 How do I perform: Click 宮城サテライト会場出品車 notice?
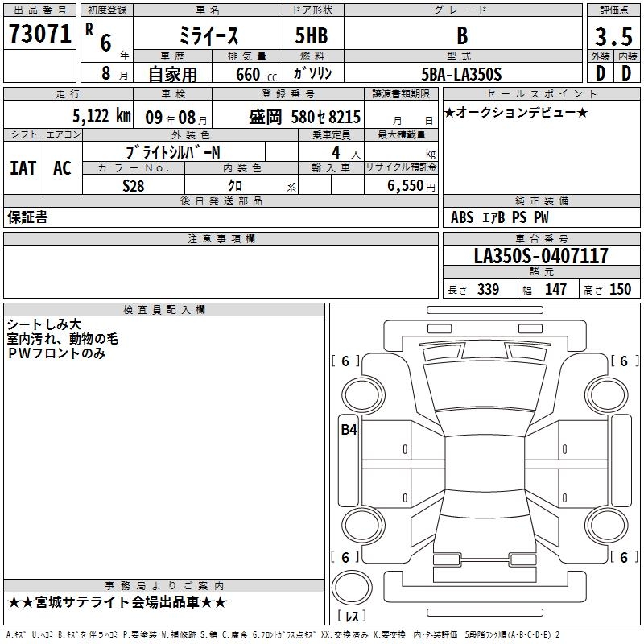click(117, 602)
